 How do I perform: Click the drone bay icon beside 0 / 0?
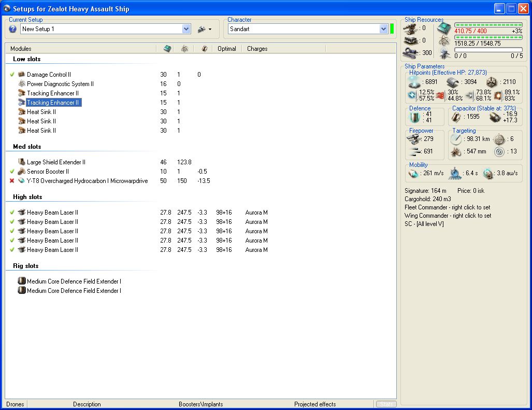point(444,53)
